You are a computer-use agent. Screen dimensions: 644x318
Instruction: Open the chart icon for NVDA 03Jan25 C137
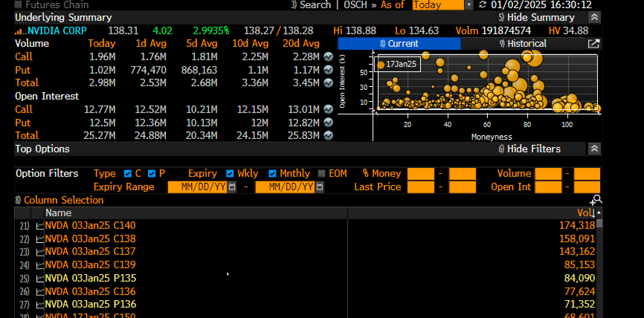coord(40,252)
